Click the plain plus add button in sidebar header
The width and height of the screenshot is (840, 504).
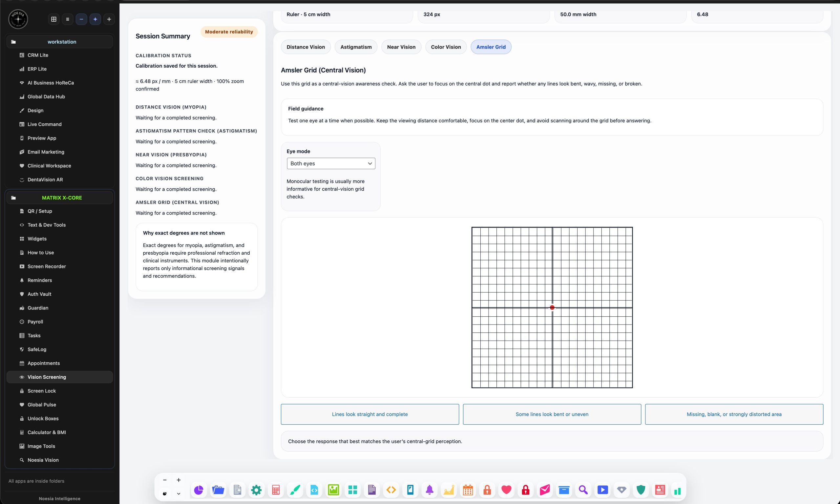(109, 19)
